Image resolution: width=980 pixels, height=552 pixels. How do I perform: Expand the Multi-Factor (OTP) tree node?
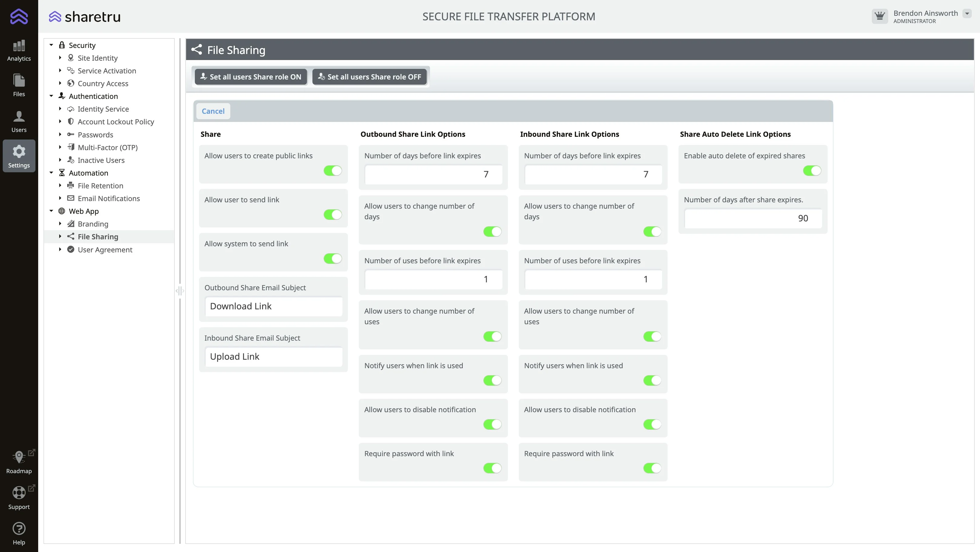(x=60, y=147)
